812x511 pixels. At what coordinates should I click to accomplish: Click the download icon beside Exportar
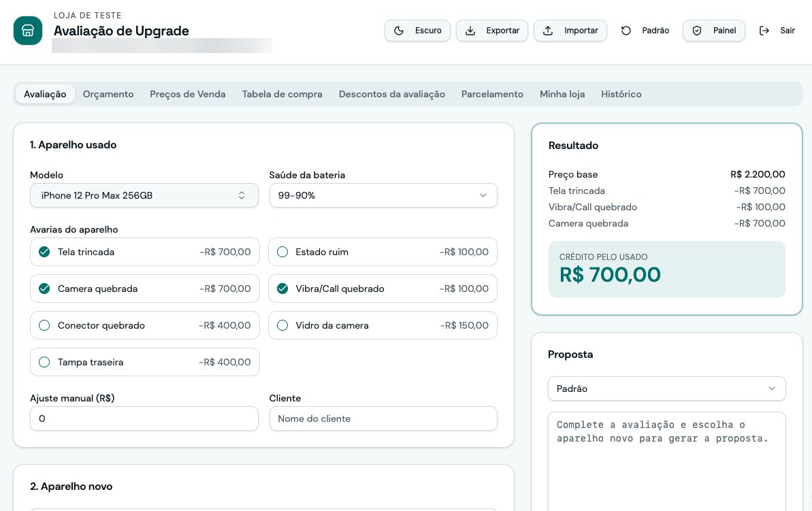[470, 31]
